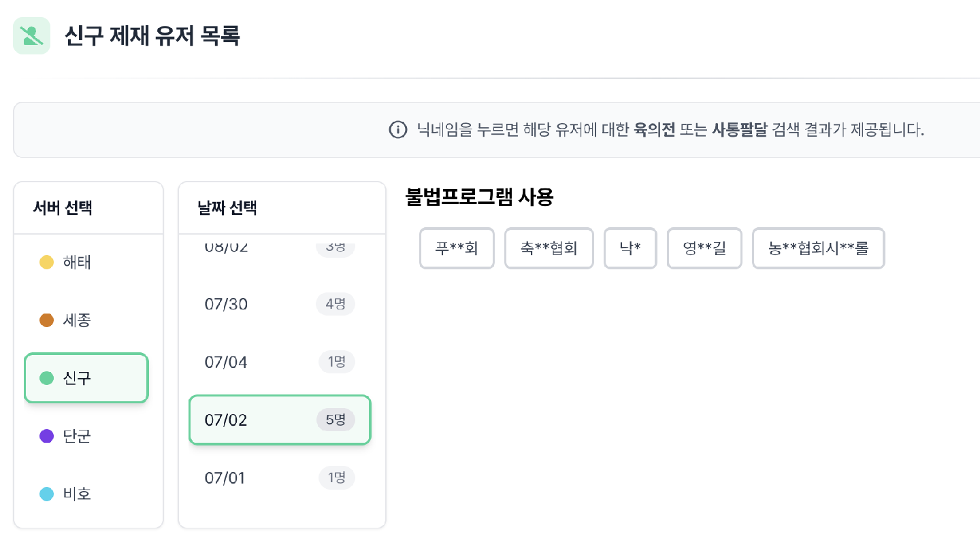980x540 pixels.
Task: Click the banned user icon beside page title
Action: point(31,35)
